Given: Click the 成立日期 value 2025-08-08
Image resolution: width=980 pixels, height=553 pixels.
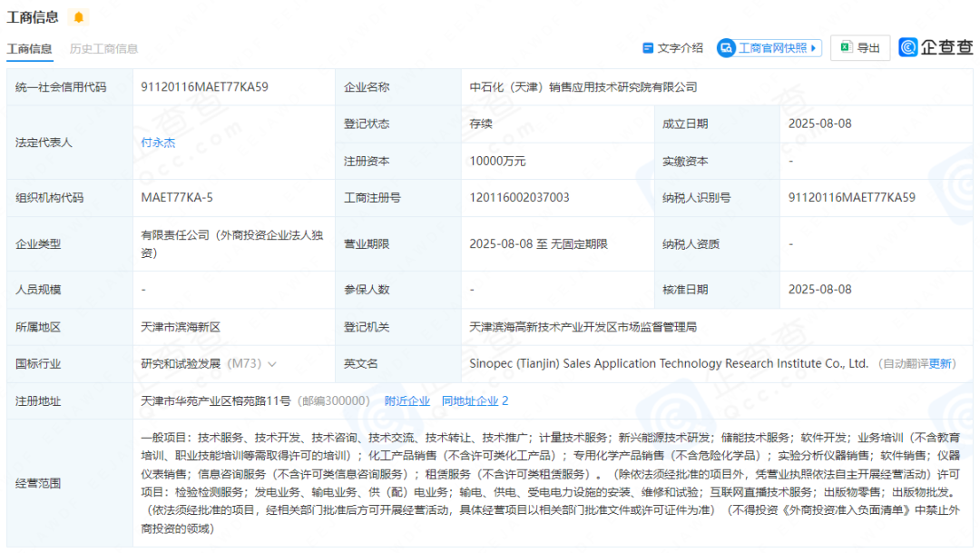Looking at the screenshot, I should 819,123.
